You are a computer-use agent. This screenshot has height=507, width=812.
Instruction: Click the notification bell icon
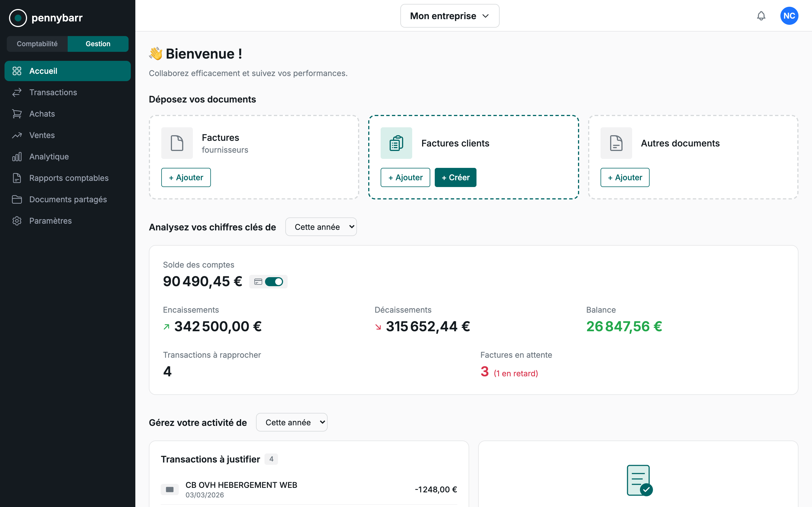pos(761,16)
